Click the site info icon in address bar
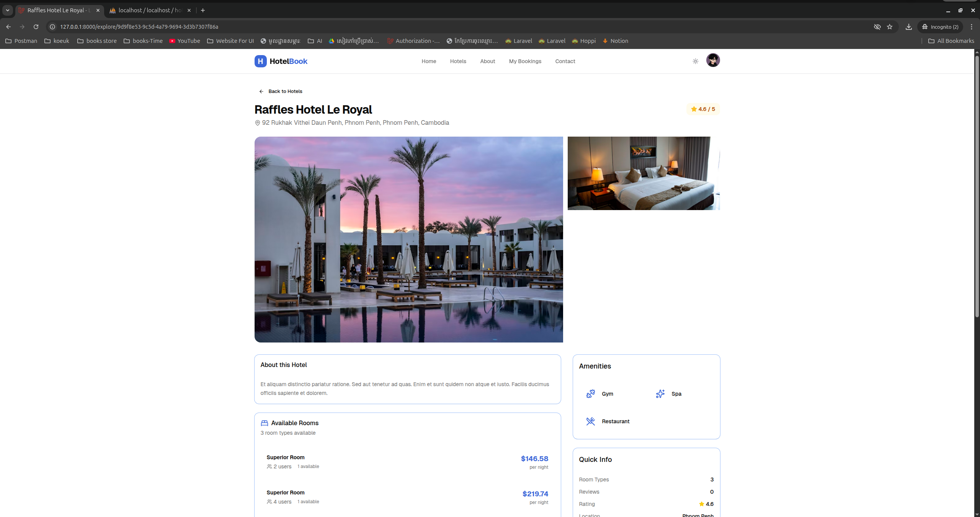 [x=53, y=27]
